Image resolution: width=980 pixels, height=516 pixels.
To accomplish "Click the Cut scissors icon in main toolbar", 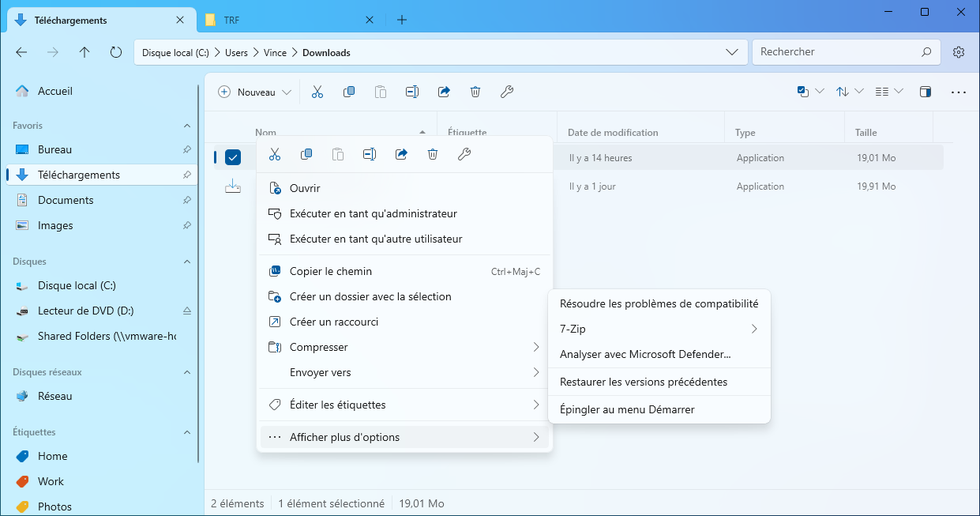I will tap(317, 92).
